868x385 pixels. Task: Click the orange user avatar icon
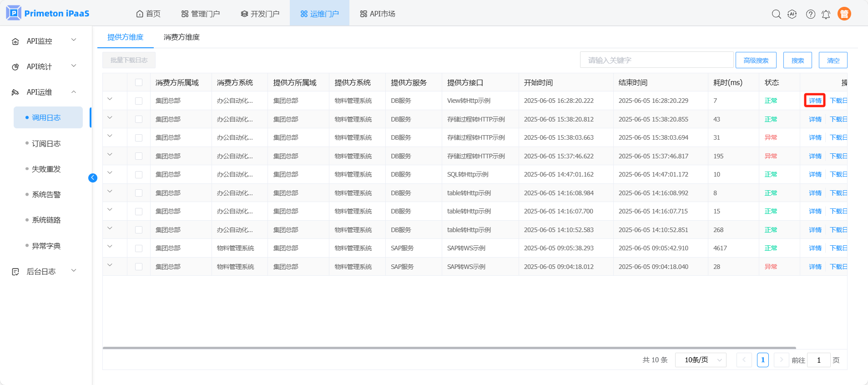844,14
